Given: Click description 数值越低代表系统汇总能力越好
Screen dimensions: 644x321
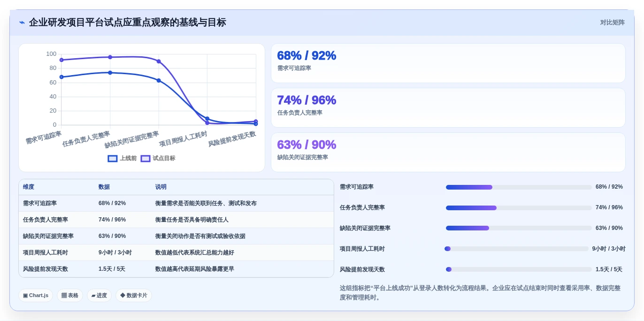Looking at the screenshot, I should (195, 252).
